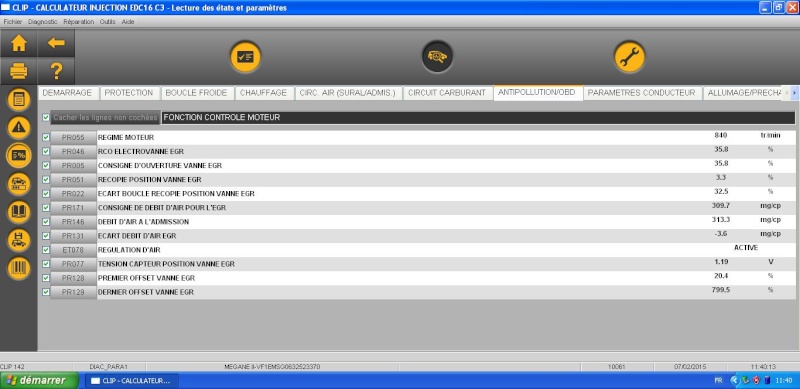This screenshot has height=389, width=800.
Task: Click FONCTION CONTROLE MOTEUR header bar
Action: [478, 117]
